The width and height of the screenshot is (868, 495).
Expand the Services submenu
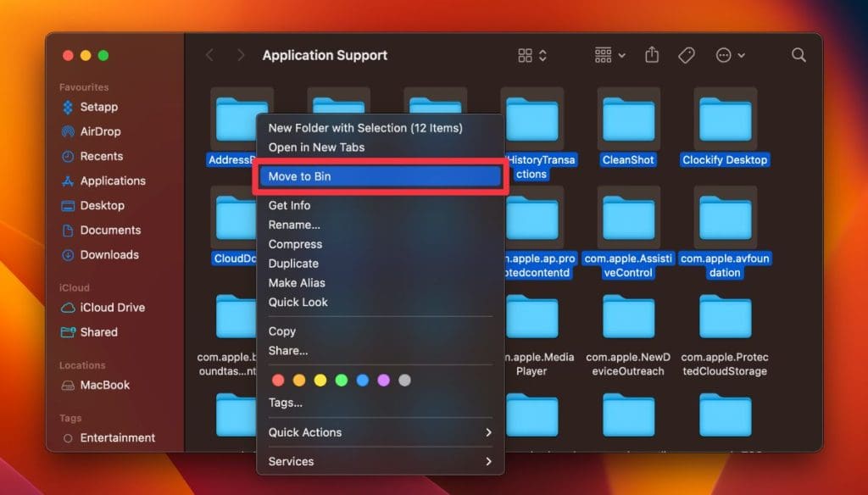381,461
